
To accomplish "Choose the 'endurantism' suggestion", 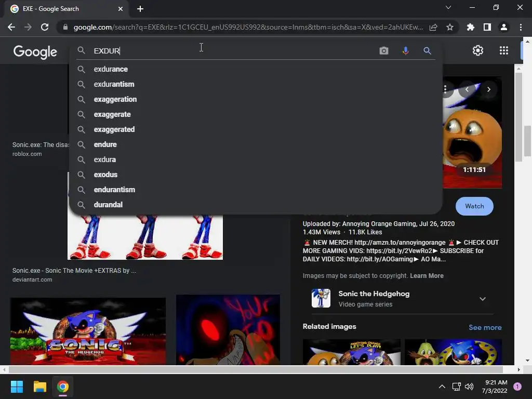I will tap(256, 190).
